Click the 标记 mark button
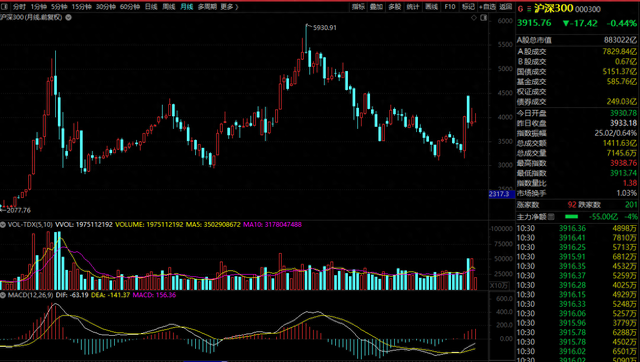The height and width of the screenshot is (362, 640). [468, 7]
